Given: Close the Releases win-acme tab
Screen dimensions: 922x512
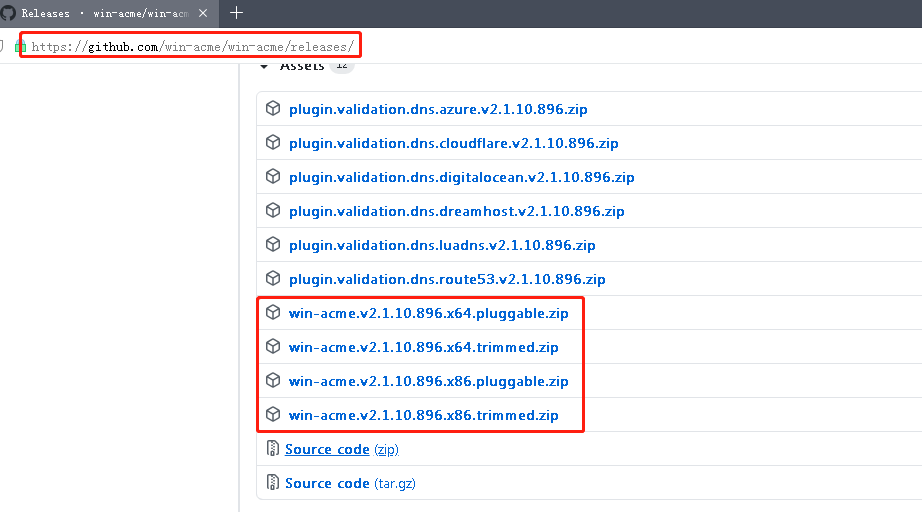Looking at the screenshot, I should [x=203, y=13].
